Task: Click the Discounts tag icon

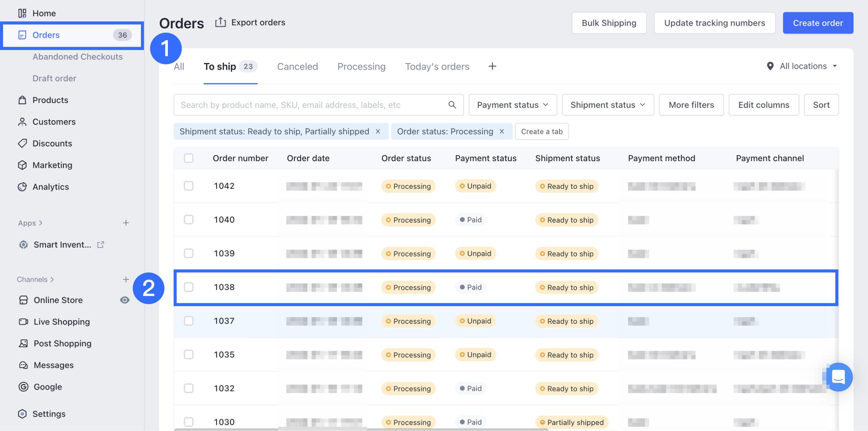Action: click(22, 143)
